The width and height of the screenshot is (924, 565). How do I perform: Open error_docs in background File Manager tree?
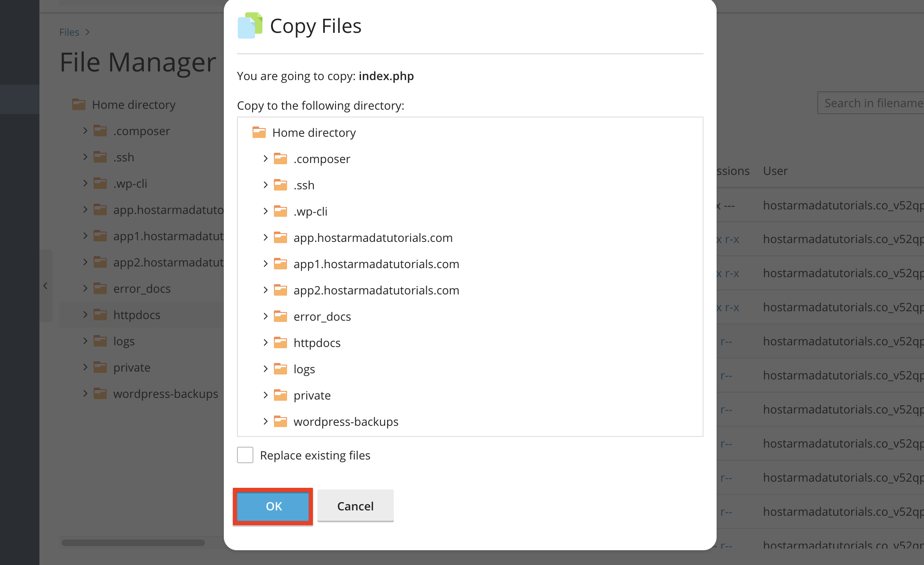tap(142, 289)
